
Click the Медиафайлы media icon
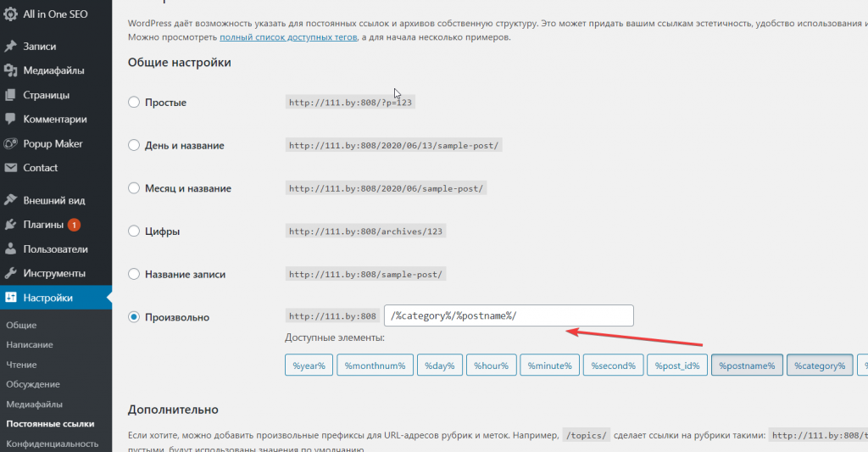click(10, 70)
